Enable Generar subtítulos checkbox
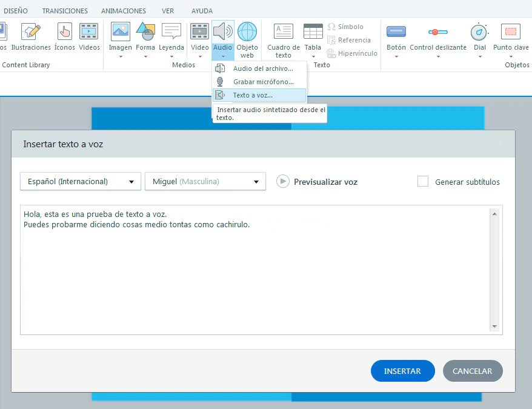The width and height of the screenshot is (532, 409). pos(423,181)
